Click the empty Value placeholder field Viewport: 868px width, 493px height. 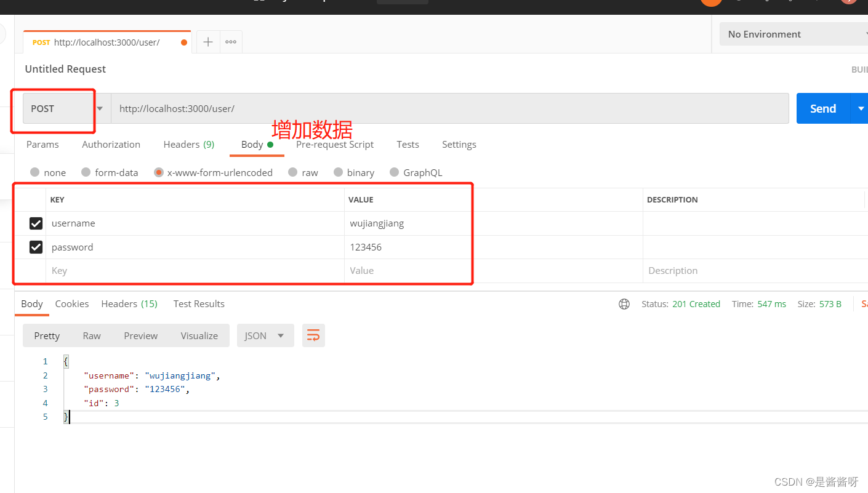click(493, 271)
